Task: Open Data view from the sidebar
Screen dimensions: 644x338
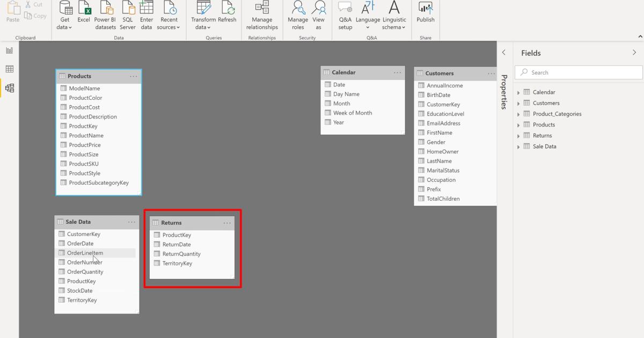Action: point(9,69)
